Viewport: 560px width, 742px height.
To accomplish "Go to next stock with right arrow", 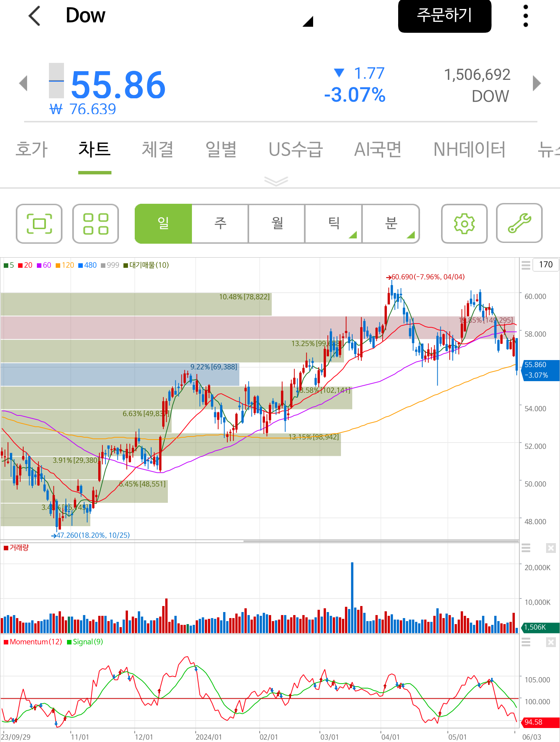I will point(537,83).
